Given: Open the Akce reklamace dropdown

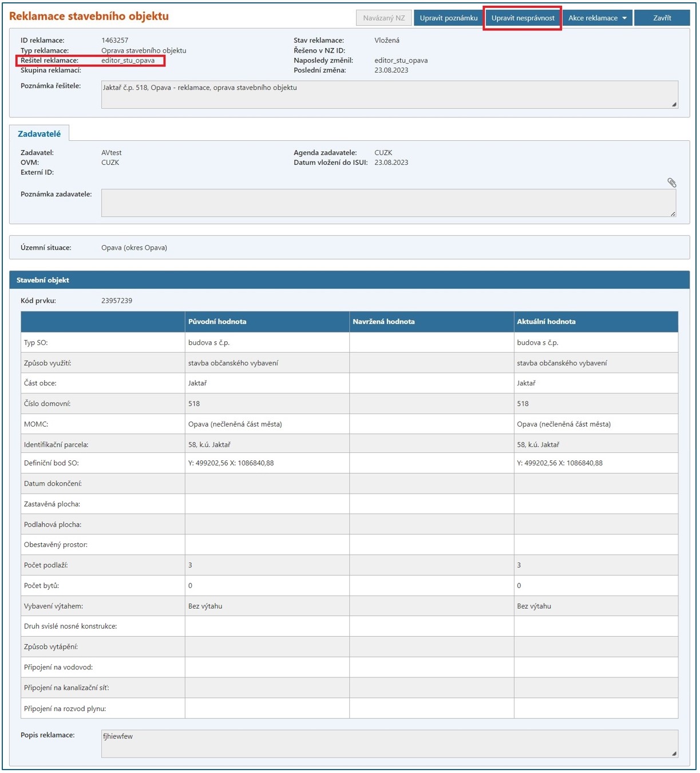Looking at the screenshot, I should (597, 18).
